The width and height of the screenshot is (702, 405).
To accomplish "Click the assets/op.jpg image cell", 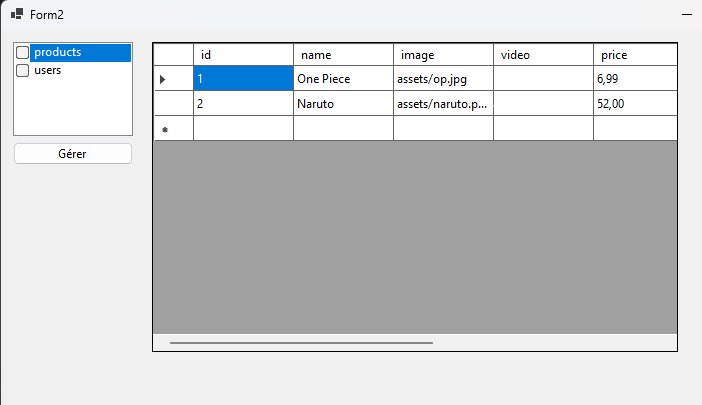I will (x=443, y=79).
